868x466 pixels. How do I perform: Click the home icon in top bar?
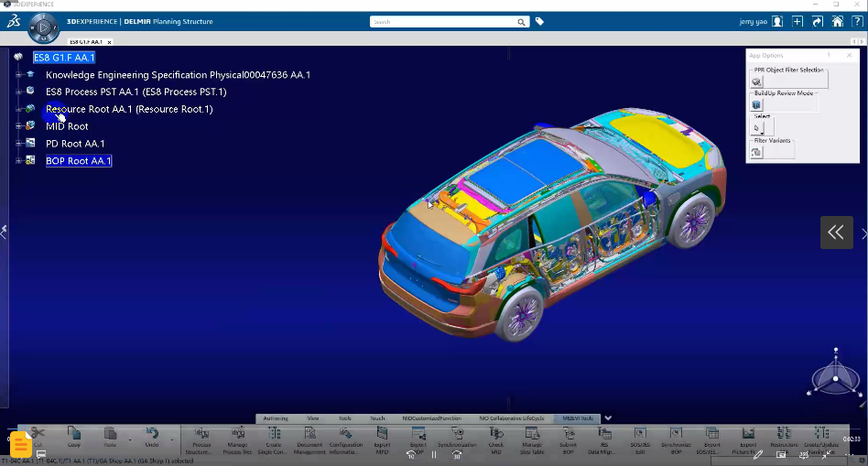click(x=838, y=22)
